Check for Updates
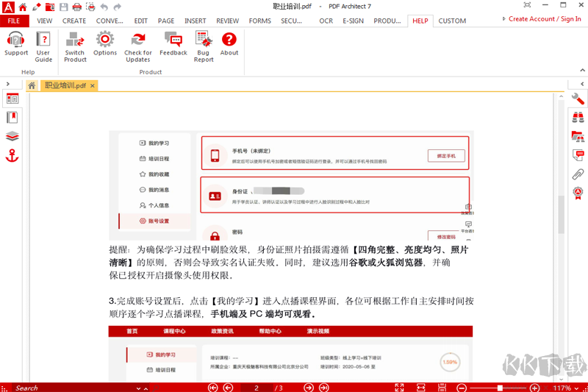 click(138, 46)
